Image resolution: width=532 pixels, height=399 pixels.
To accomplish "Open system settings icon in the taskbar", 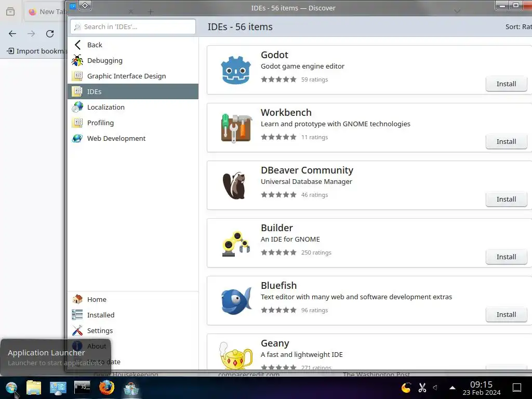I will click(x=58, y=388).
